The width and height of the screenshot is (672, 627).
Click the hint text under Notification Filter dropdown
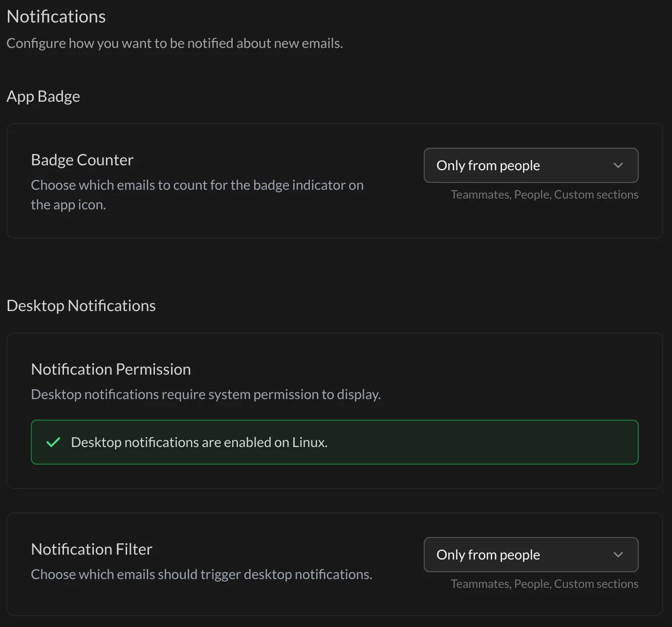point(544,584)
